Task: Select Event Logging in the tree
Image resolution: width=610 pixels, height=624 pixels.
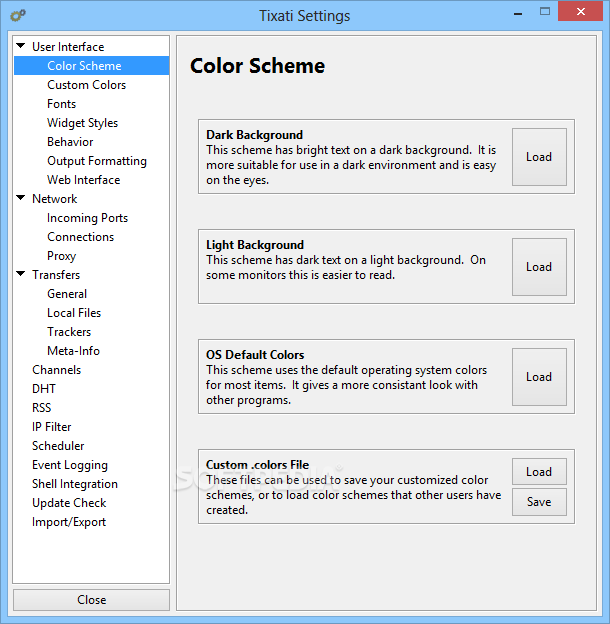Action: (70, 465)
